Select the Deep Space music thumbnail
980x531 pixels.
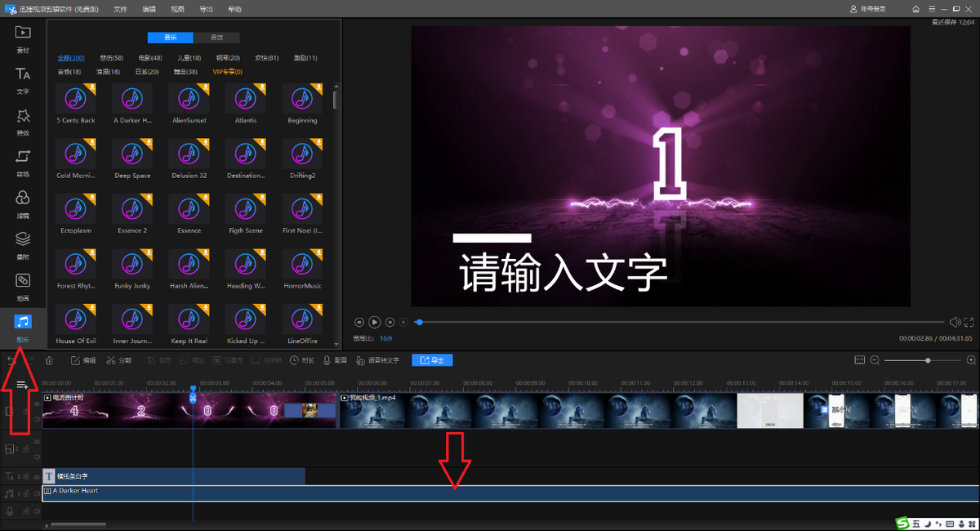(132, 154)
